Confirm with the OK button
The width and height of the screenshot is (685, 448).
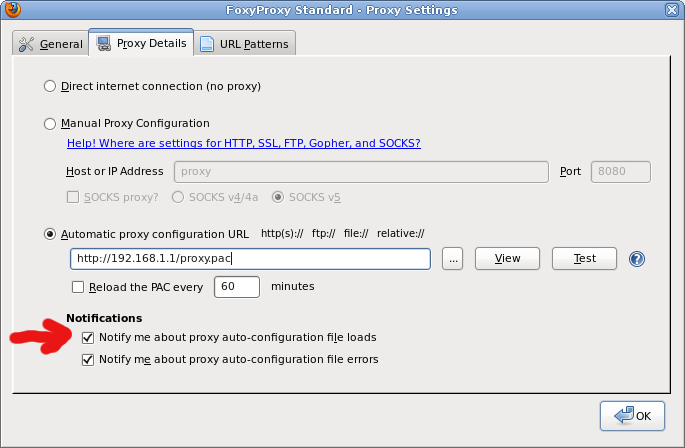632,416
